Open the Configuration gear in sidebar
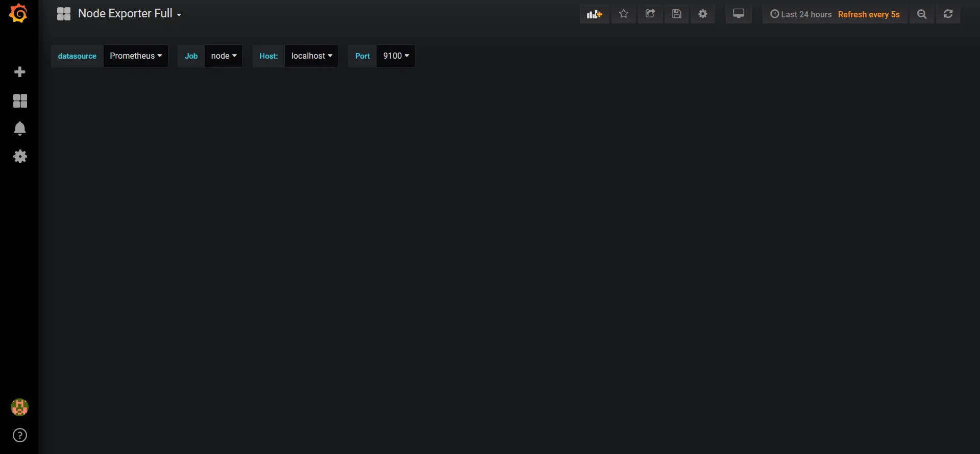 [20, 157]
